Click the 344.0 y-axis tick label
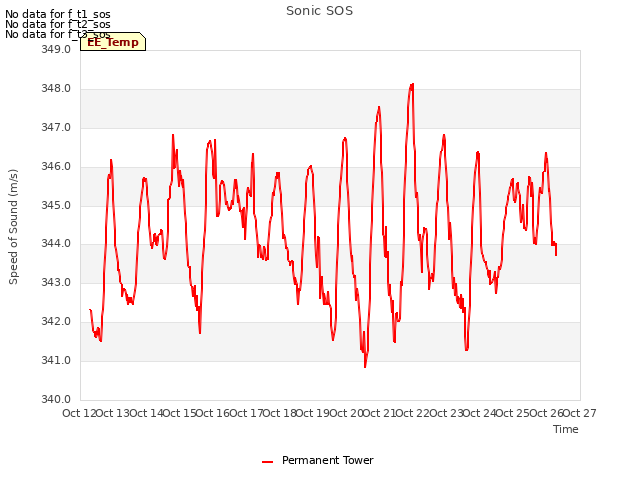Viewport: 640px width, 480px height. coord(56,244)
